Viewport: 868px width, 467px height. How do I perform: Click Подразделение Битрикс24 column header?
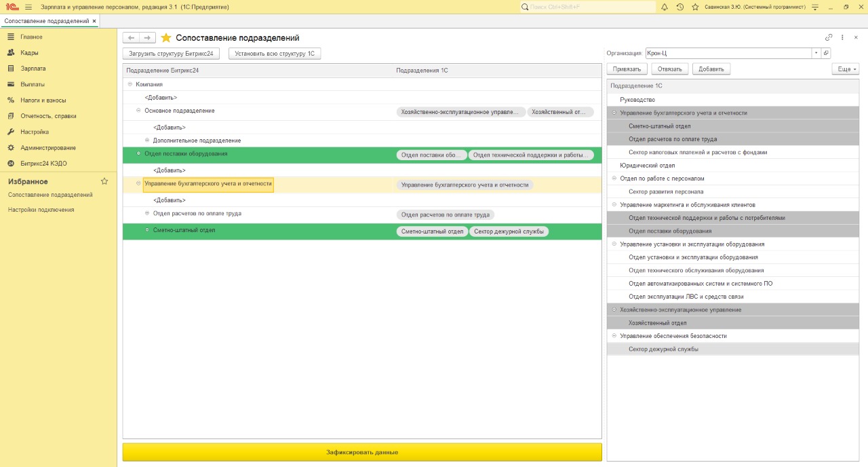click(258, 71)
